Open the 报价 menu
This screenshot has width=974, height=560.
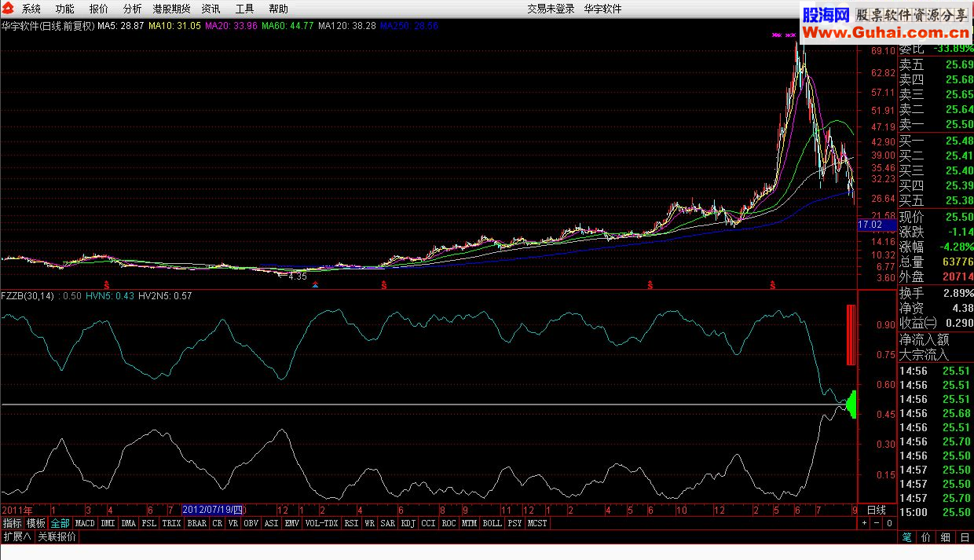[x=99, y=9]
